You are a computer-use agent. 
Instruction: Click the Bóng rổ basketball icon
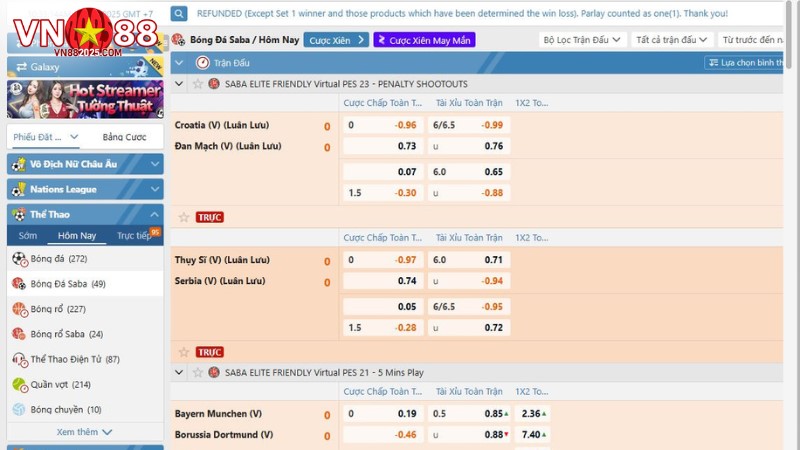pos(19,309)
